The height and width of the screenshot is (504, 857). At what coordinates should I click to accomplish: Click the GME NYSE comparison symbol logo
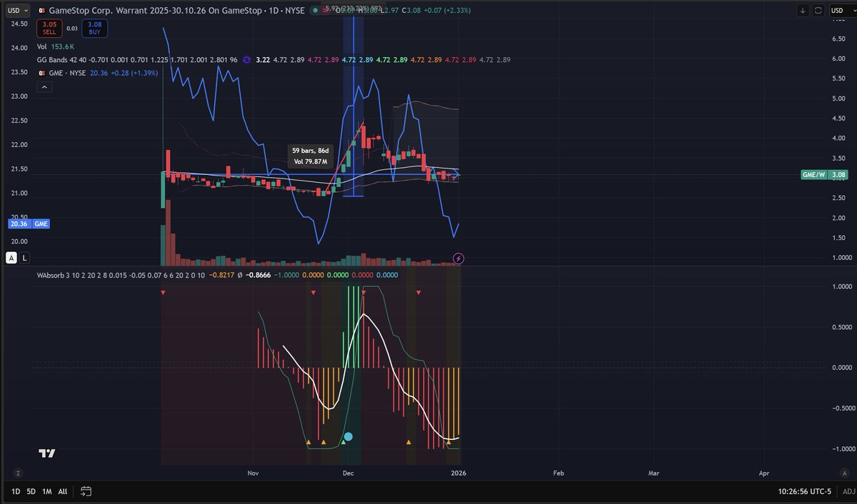click(x=41, y=73)
